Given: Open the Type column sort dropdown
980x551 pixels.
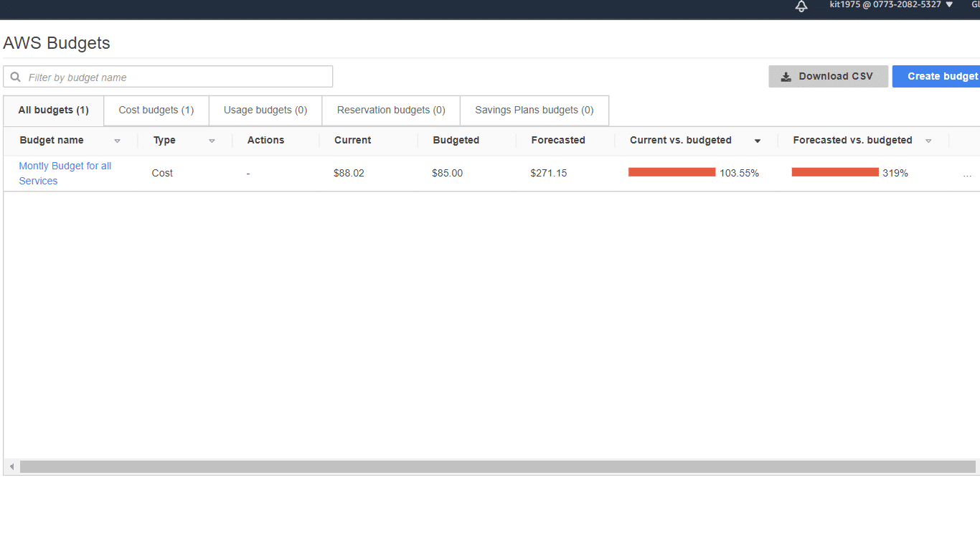Looking at the screenshot, I should tap(212, 141).
